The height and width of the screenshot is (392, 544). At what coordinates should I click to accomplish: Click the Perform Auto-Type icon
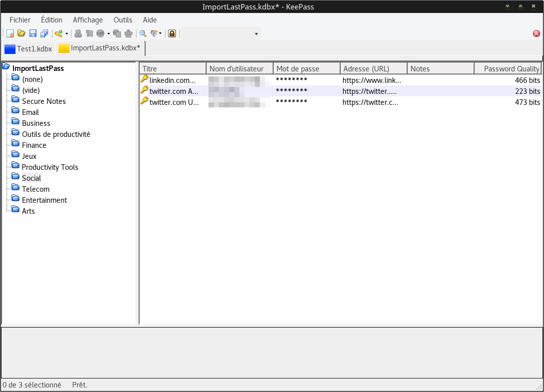coord(128,33)
